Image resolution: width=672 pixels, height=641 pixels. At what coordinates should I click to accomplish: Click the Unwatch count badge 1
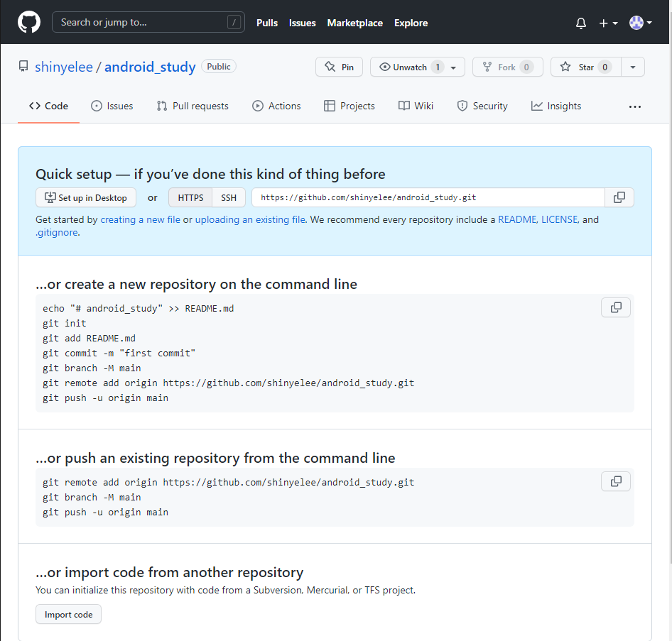coord(438,67)
